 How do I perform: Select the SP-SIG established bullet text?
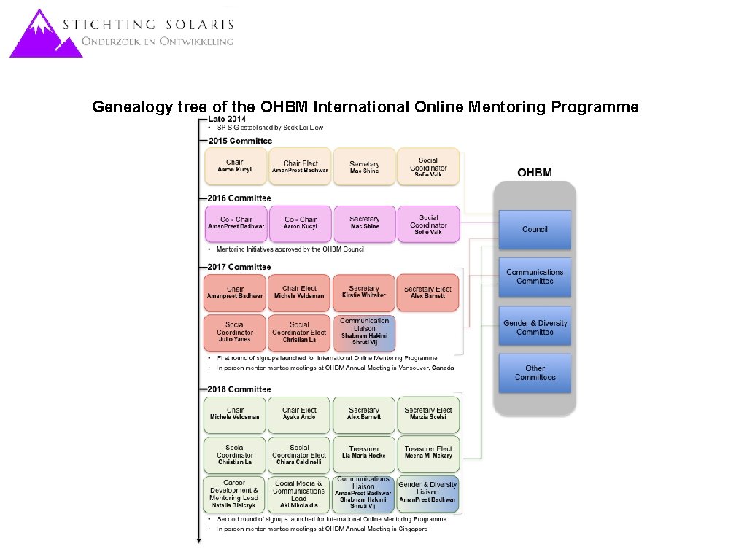270,128
